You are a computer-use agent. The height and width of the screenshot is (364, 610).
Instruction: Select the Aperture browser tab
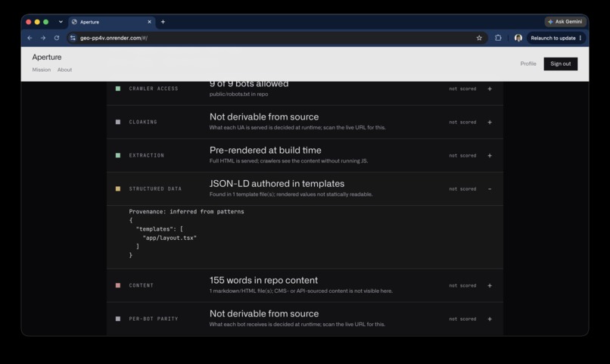[x=112, y=22]
